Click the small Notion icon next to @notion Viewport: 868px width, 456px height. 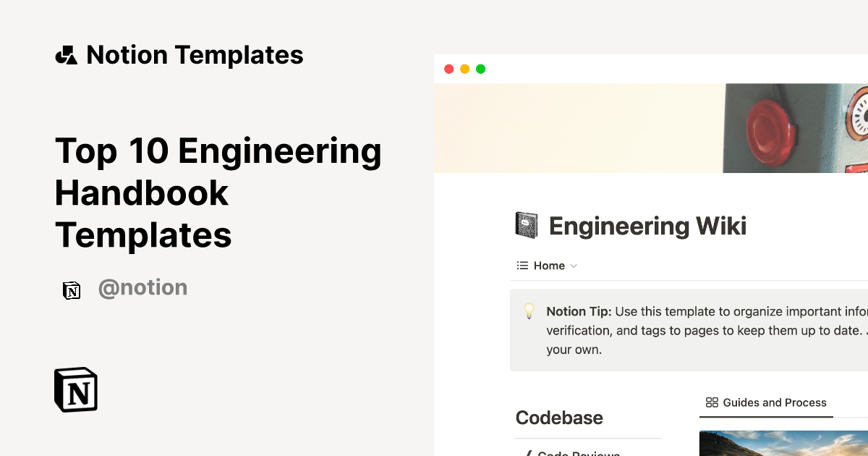pos(72,290)
